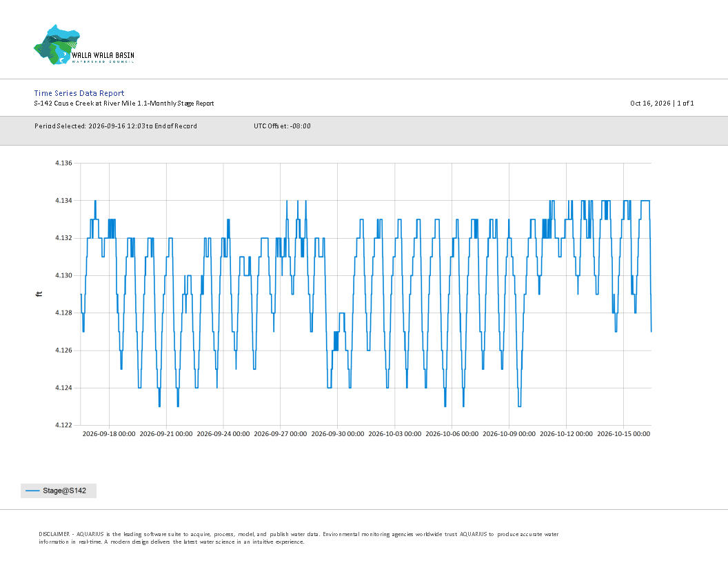The height and width of the screenshot is (563, 728).
Task: Click the blue Stage@S142 legend line swatch
Action: tap(32, 491)
